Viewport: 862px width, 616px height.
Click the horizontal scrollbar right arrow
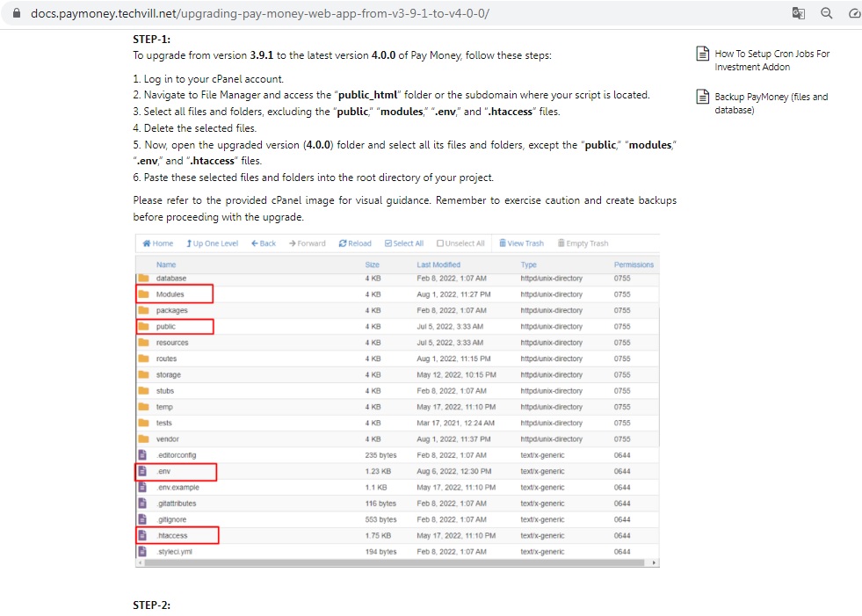click(654, 562)
